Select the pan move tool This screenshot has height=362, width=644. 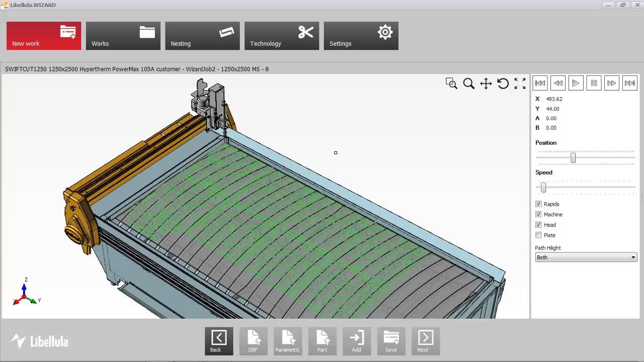click(x=486, y=83)
